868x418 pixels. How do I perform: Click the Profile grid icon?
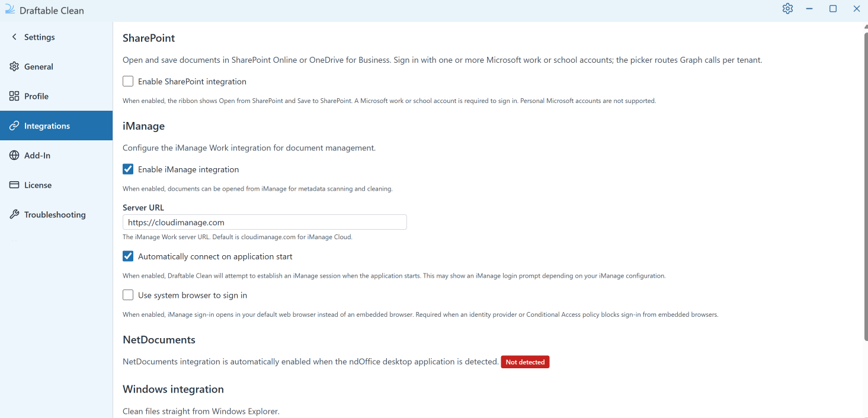click(14, 96)
